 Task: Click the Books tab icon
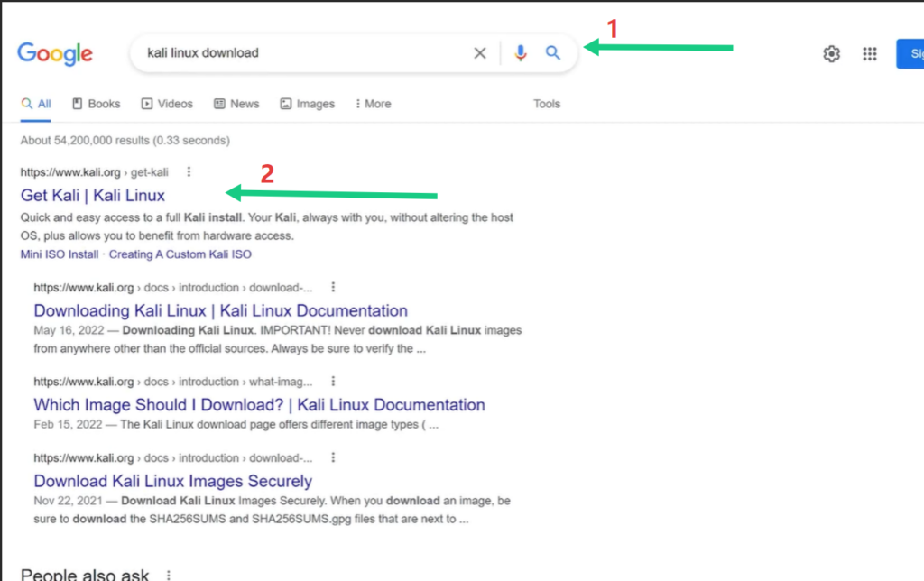click(x=78, y=104)
